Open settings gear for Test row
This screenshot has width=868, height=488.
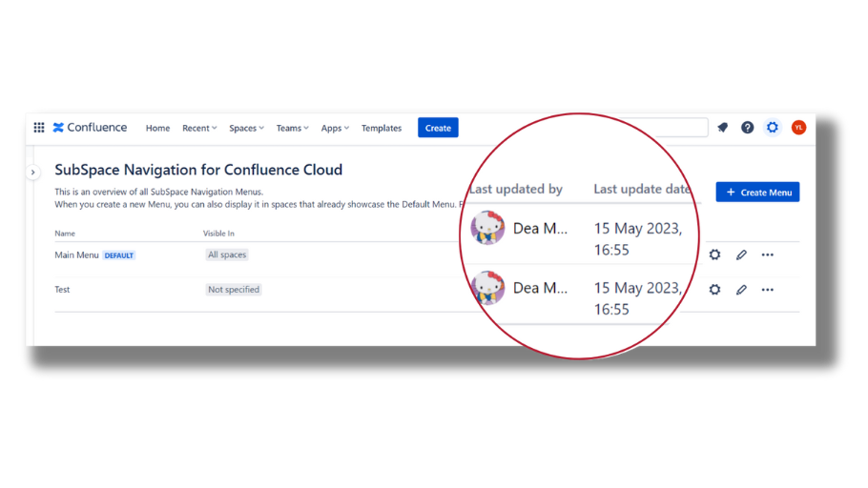(x=714, y=290)
